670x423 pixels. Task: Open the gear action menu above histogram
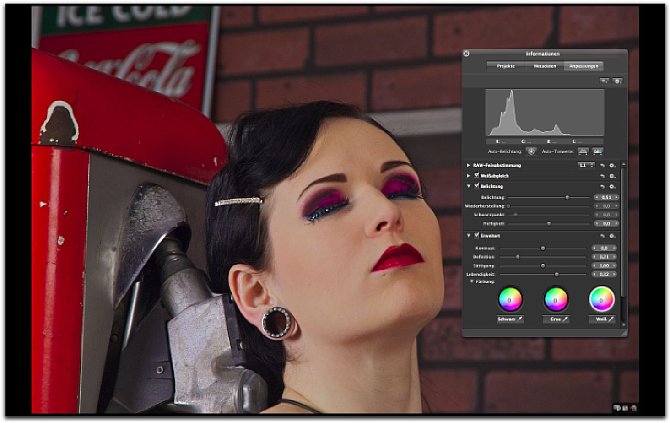click(x=617, y=81)
